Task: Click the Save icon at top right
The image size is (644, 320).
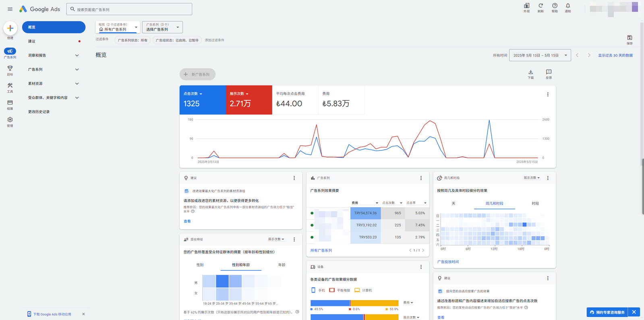Action: point(629,38)
